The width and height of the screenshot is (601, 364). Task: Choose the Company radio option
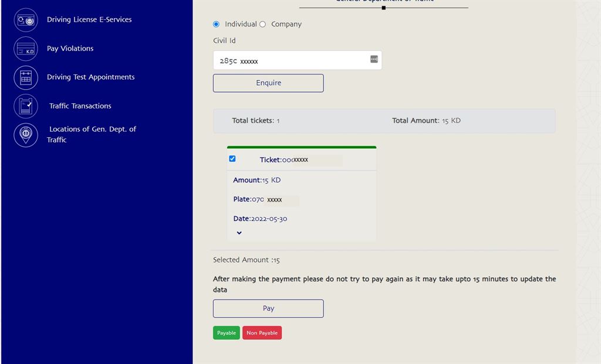coord(262,24)
